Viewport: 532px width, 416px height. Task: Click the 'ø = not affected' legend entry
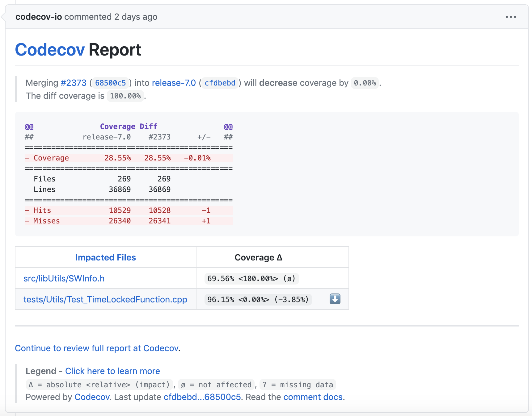[x=216, y=385]
